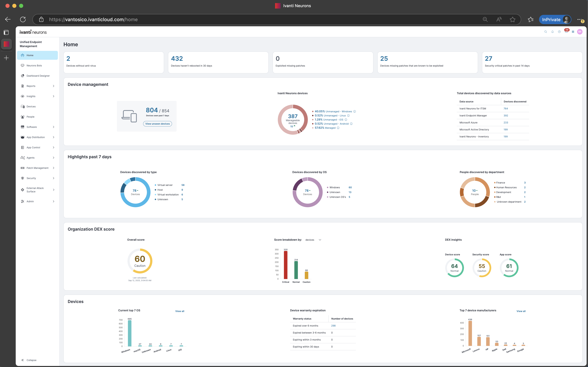Expand the App Distribution menu chevron

pyautogui.click(x=53, y=137)
